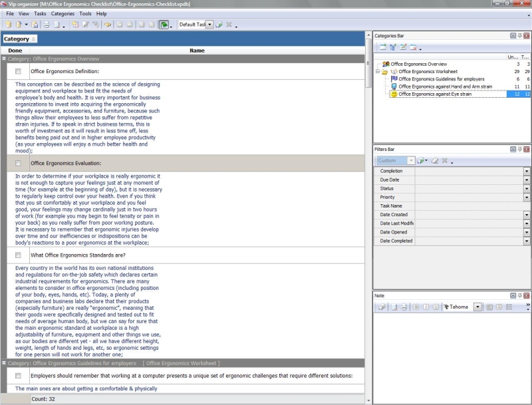Viewport: 532px width, 405px height.
Task: Click the bulleted list icon in Note toolbar
Action: click(x=509, y=307)
